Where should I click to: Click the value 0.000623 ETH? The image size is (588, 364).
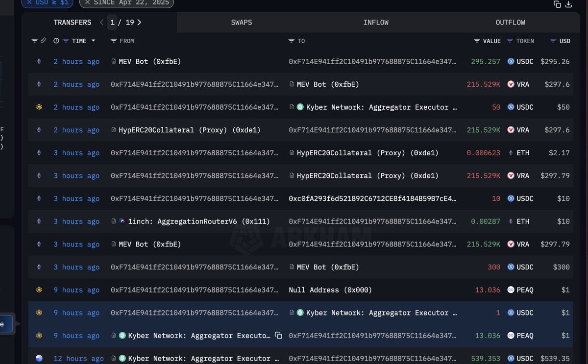coord(483,153)
